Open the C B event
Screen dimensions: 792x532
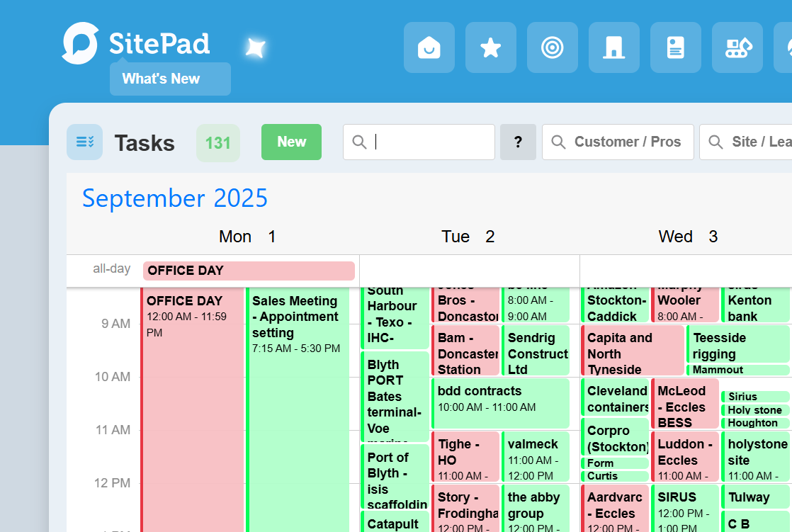(756, 522)
